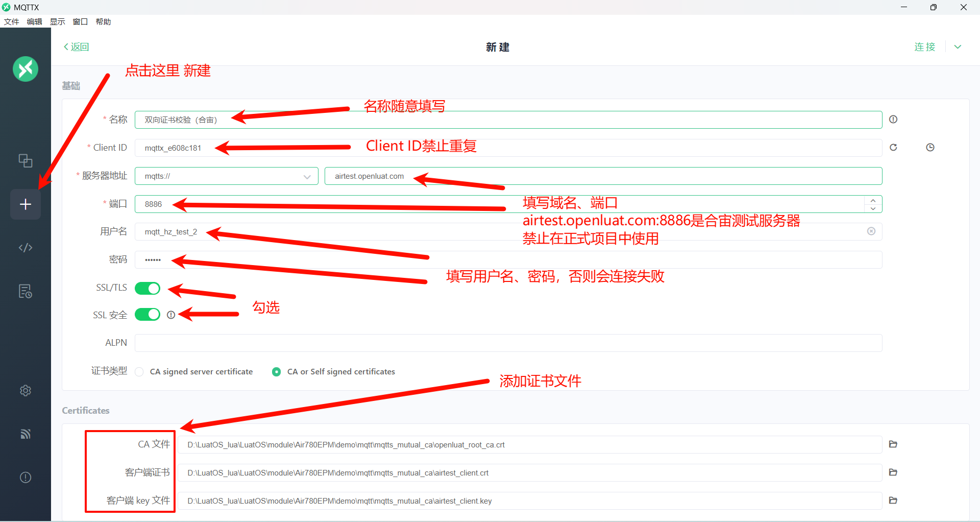
Task: Click the 端口 field showing 8886
Action: pyautogui.click(x=508, y=204)
